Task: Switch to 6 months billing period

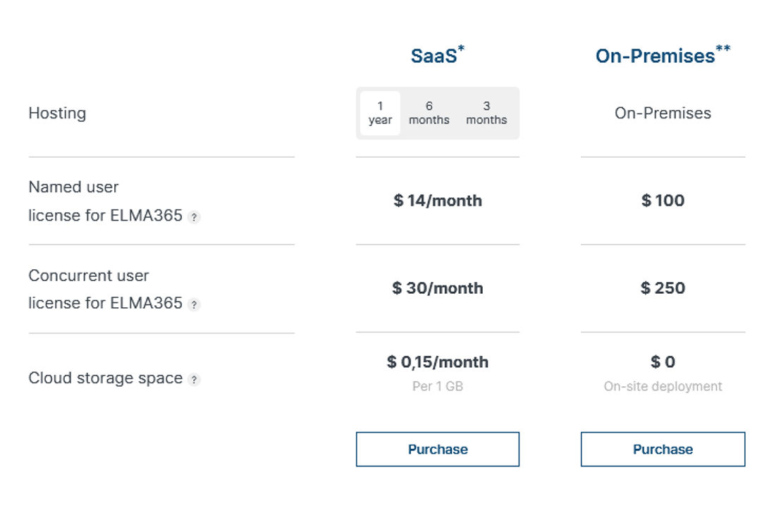Action: click(x=429, y=113)
